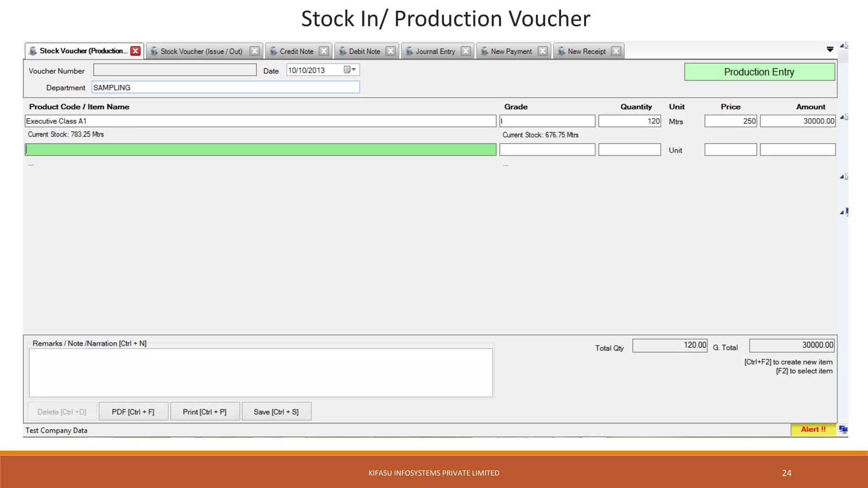Open the tab list dropdown arrow
This screenshot has width=868, height=488.
coord(830,50)
